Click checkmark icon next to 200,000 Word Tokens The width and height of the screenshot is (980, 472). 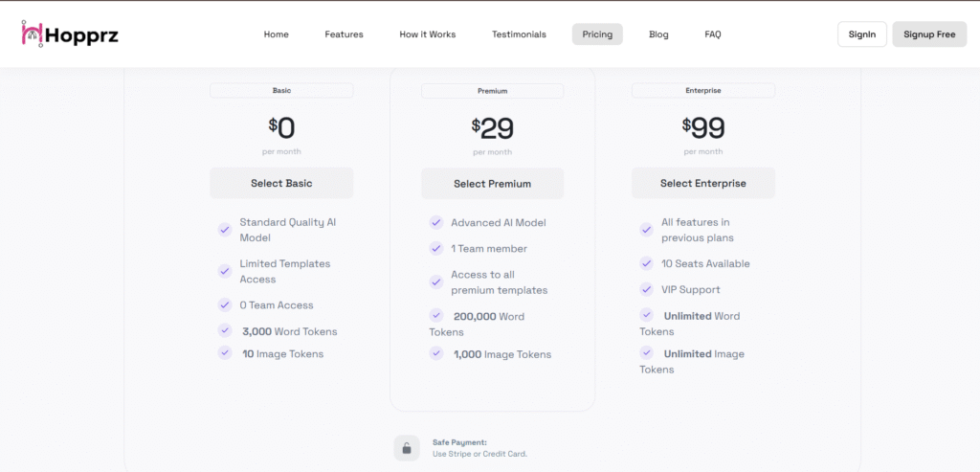point(436,315)
